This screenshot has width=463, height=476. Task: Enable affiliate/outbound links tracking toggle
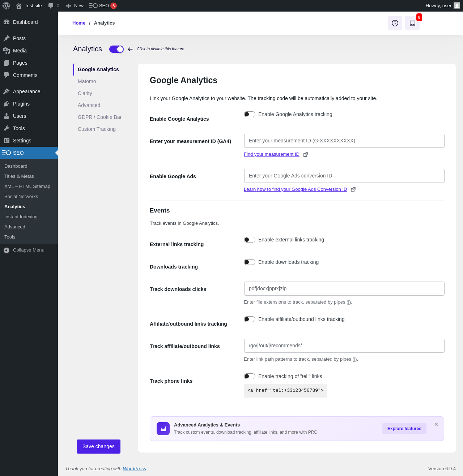point(250,319)
